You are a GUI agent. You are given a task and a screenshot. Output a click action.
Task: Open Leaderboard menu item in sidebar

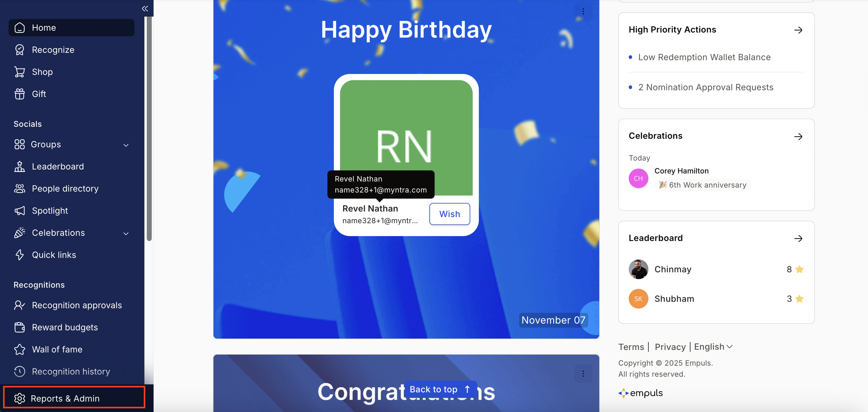72,166
